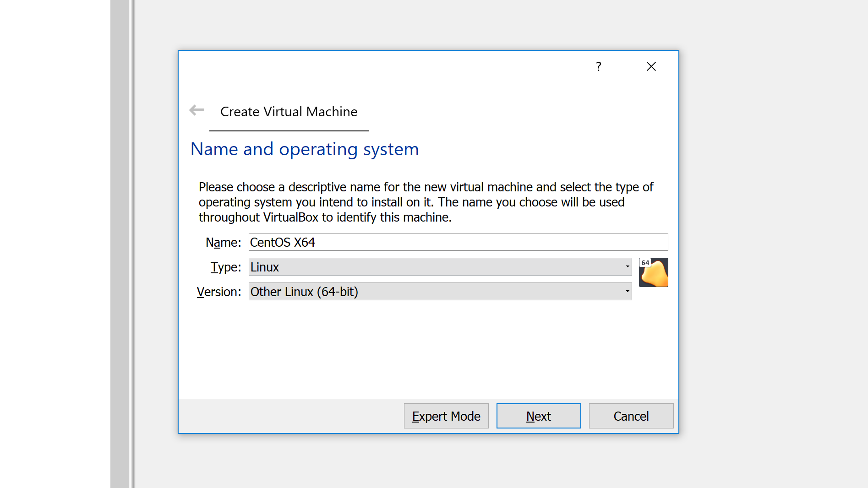Click the 64-bit Linux OS icon
Image resolution: width=868 pixels, height=488 pixels.
coord(655,275)
